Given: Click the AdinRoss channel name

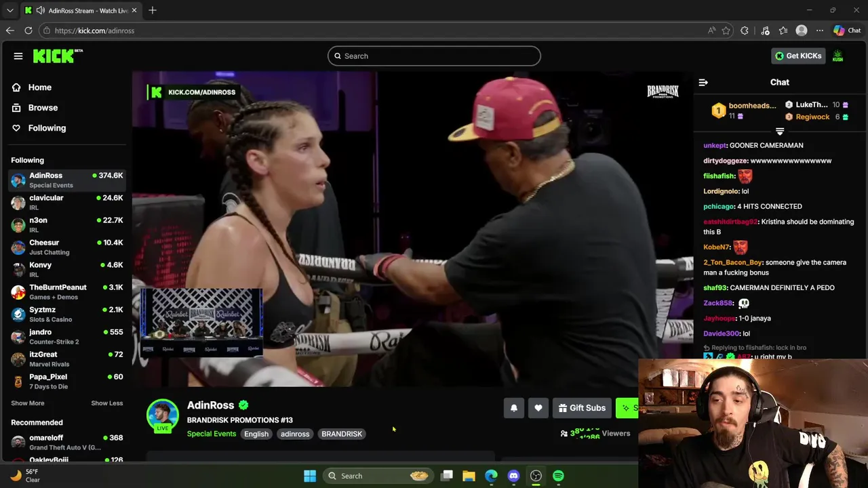Looking at the screenshot, I should point(210,405).
